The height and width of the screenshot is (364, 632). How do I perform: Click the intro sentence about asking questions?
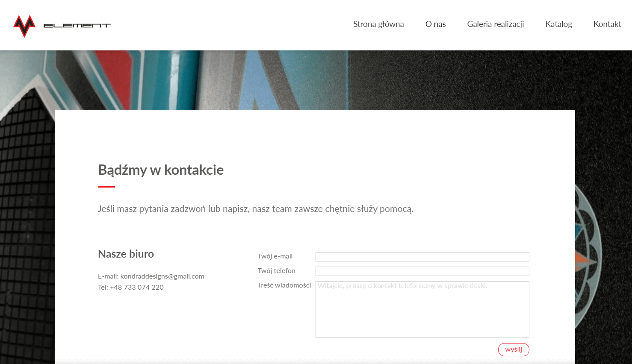pos(255,209)
